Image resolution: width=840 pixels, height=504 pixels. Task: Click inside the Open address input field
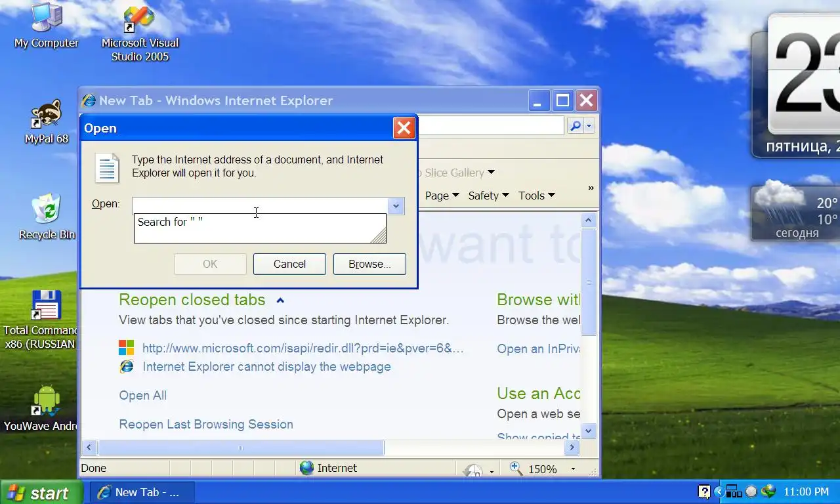pyautogui.click(x=260, y=205)
